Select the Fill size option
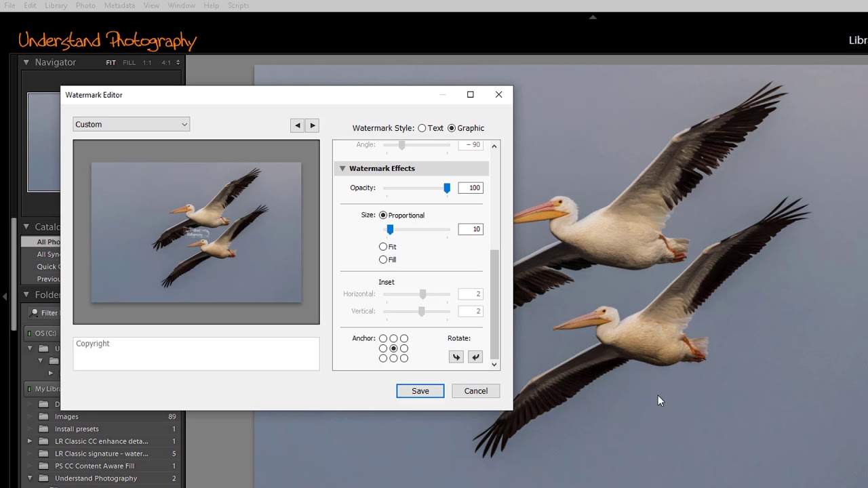This screenshot has height=488, width=868. coord(383,260)
